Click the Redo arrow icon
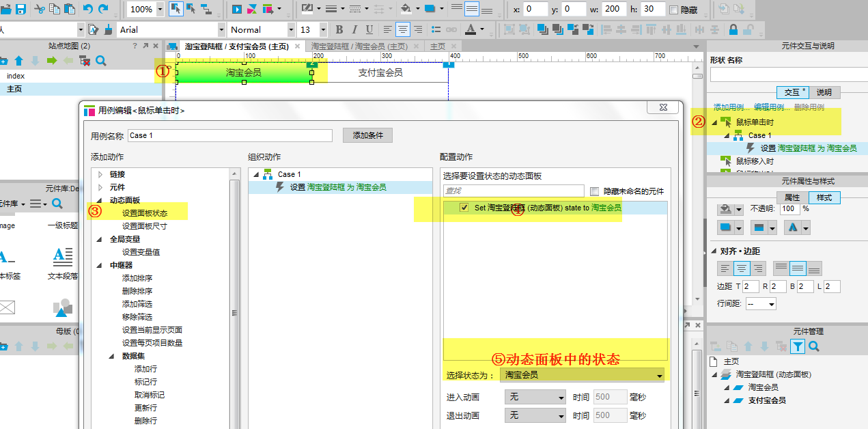 pyautogui.click(x=104, y=9)
